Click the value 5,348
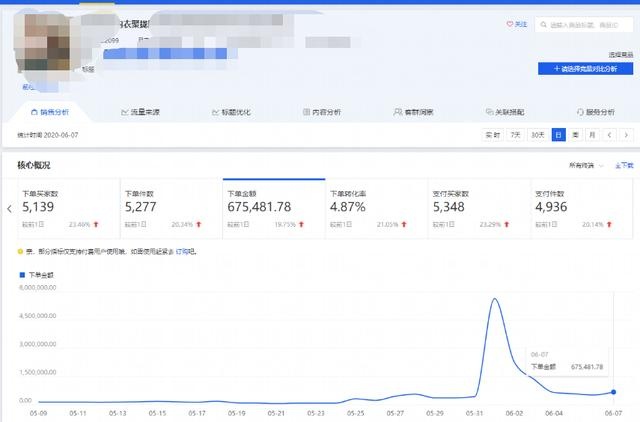Viewport: 640px width, 422px height. click(449, 207)
